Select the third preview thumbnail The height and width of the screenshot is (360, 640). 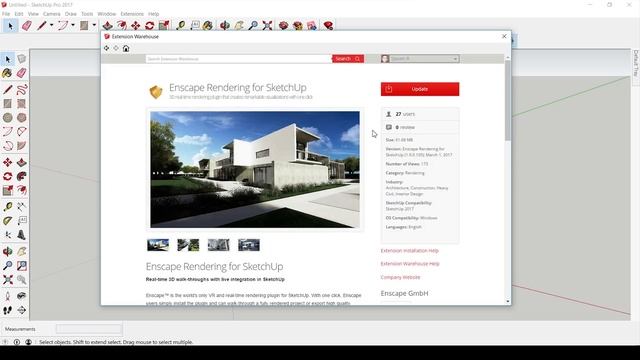[218, 245]
